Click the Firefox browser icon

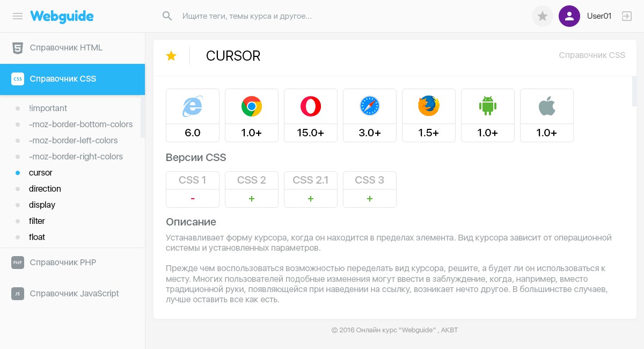(429, 106)
